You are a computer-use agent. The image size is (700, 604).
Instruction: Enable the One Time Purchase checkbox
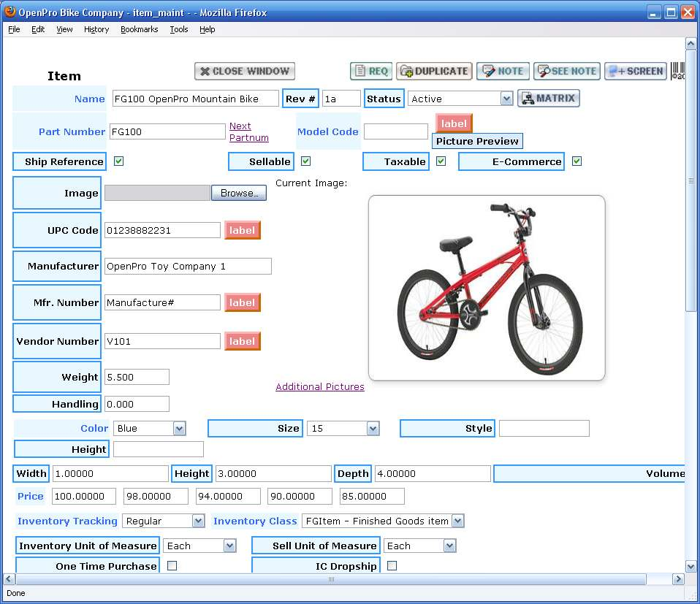(172, 565)
